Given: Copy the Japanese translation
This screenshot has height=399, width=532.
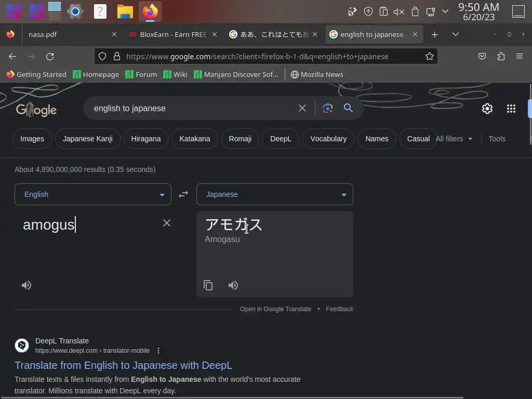Looking at the screenshot, I should click(208, 285).
